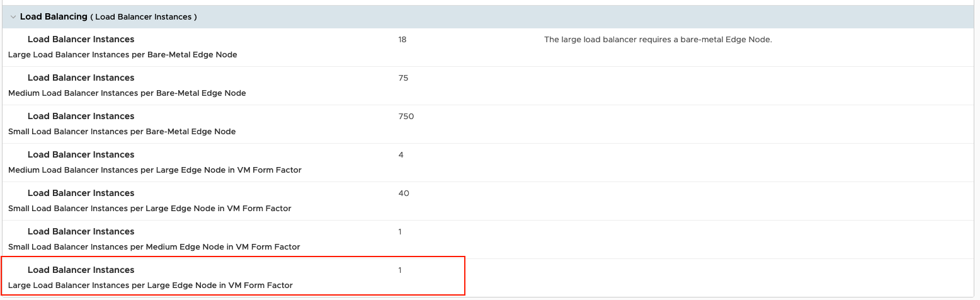Image resolution: width=980 pixels, height=300 pixels.
Task: Click the bold title in the value 750 row
Action: [81, 117]
